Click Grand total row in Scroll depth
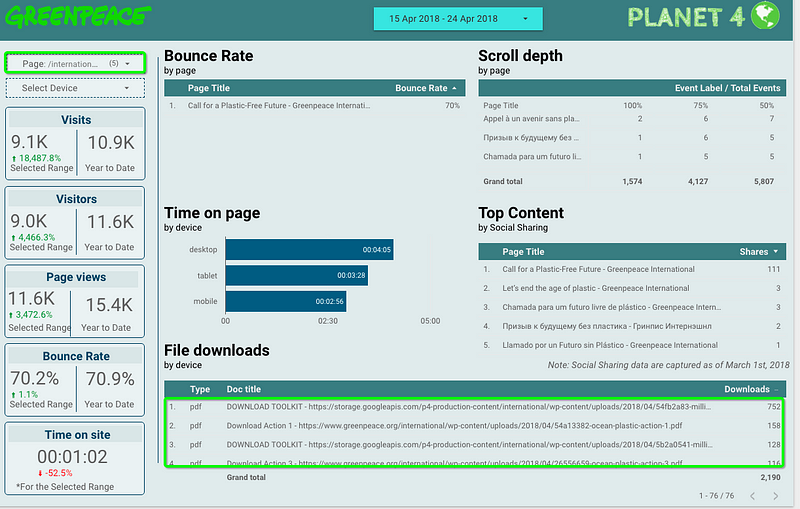 click(632, 181)
